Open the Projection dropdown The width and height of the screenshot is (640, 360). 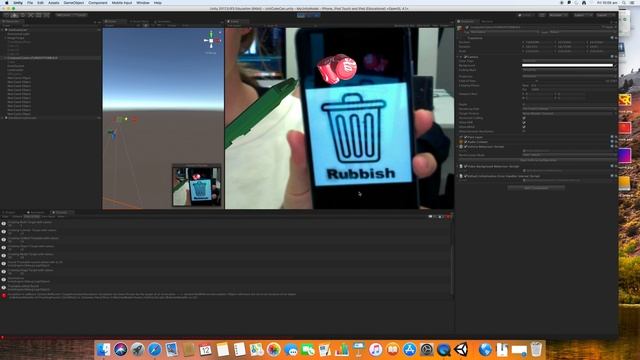tap(569, 76)
